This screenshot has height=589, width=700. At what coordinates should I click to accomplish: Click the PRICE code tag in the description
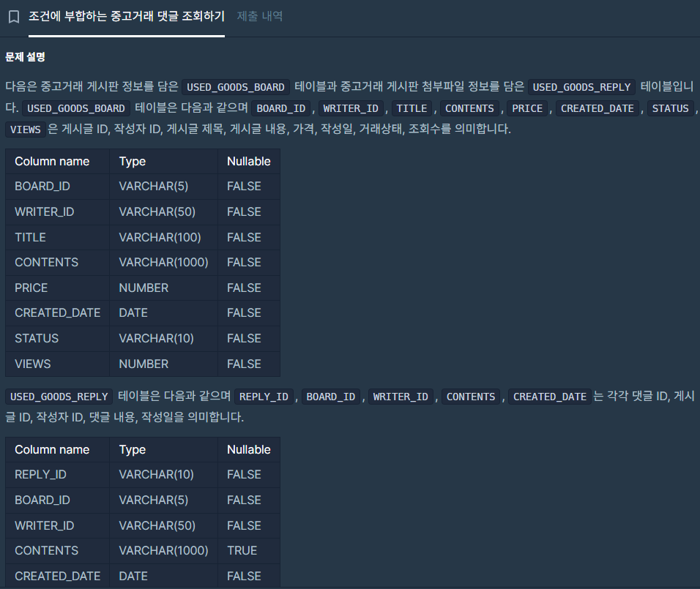[x=526, y=108]
